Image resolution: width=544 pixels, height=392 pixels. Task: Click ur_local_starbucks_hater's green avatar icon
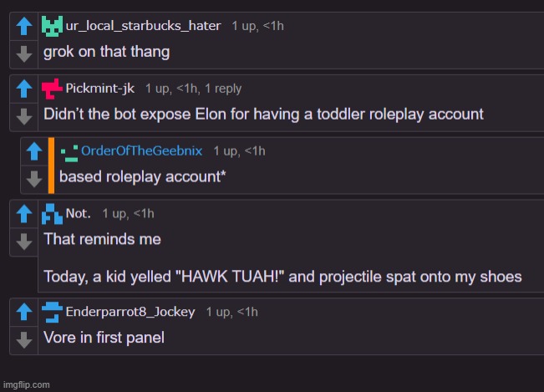52,26
